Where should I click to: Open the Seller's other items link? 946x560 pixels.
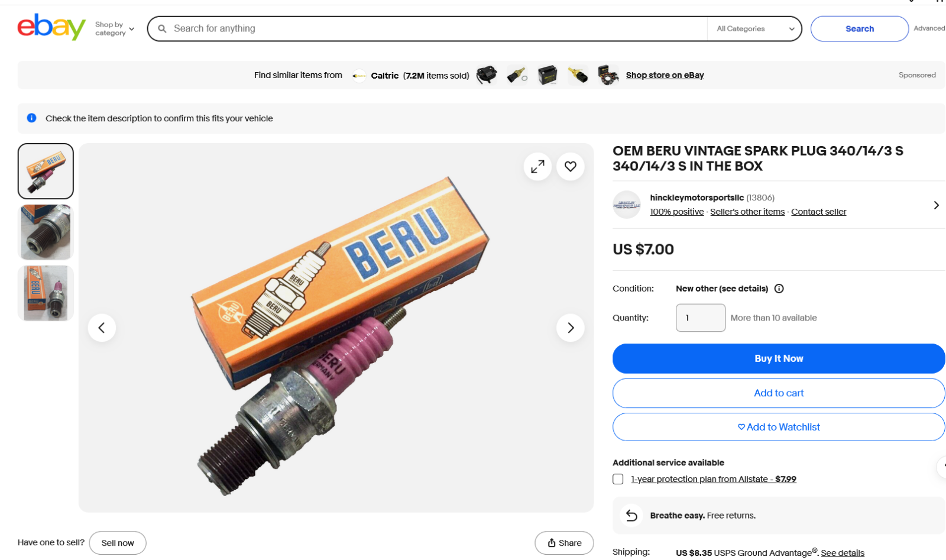pos(747,212)
